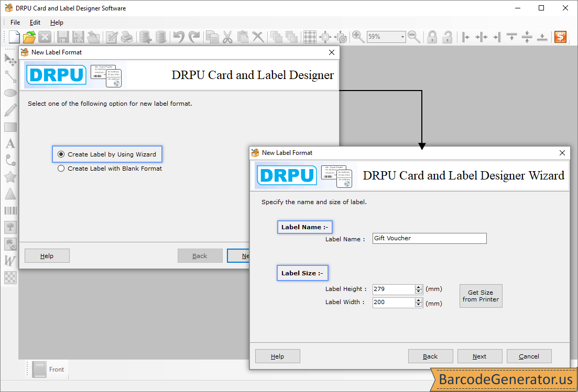The width and height of the screenshot is (578, 392).
Task: Click the Align Left edges icon
Action: [x=466, y=37]
